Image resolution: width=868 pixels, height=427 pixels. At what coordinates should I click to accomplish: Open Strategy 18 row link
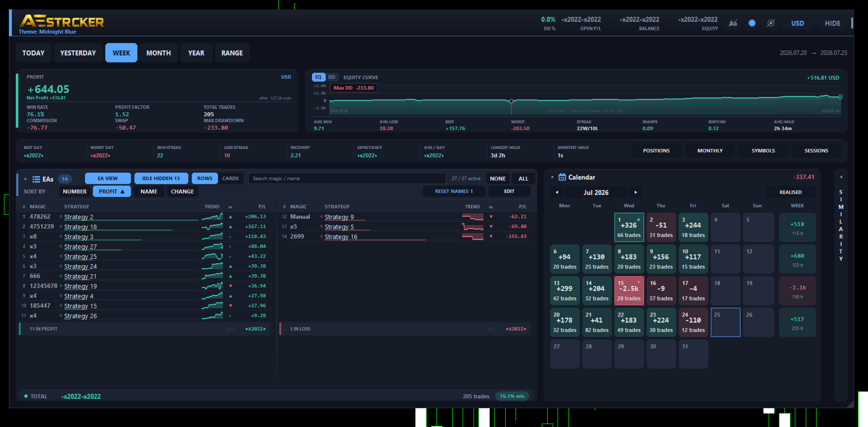coord(81,227)
